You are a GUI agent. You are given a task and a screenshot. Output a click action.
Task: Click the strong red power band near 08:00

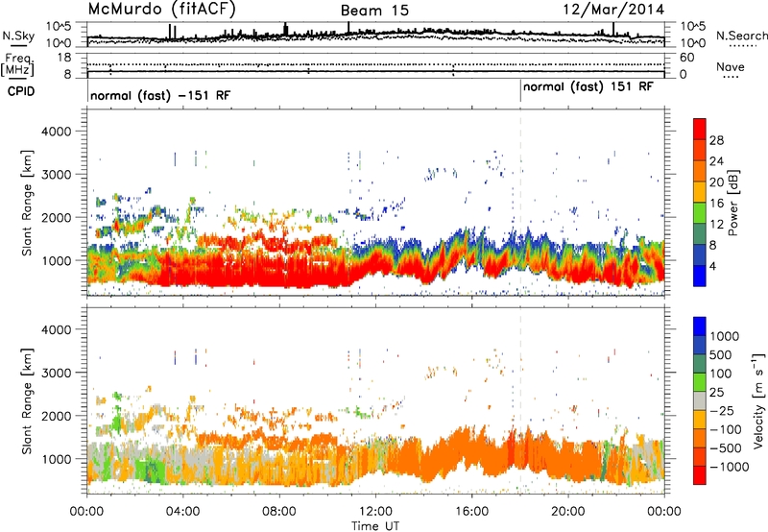click(279, 275)
